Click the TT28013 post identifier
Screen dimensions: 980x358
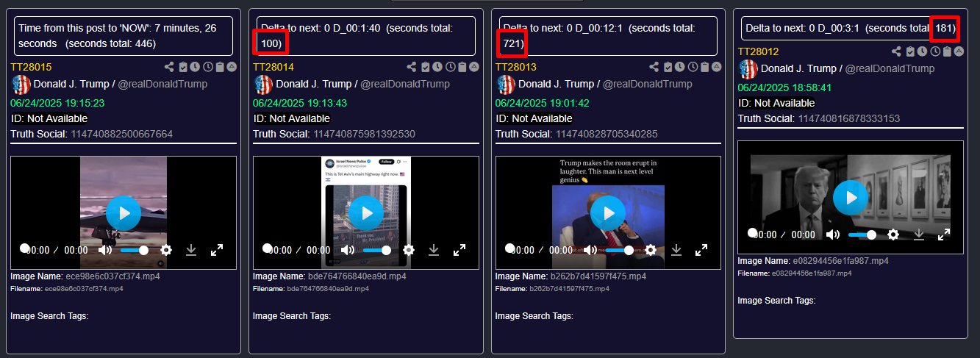pos(516,66)
